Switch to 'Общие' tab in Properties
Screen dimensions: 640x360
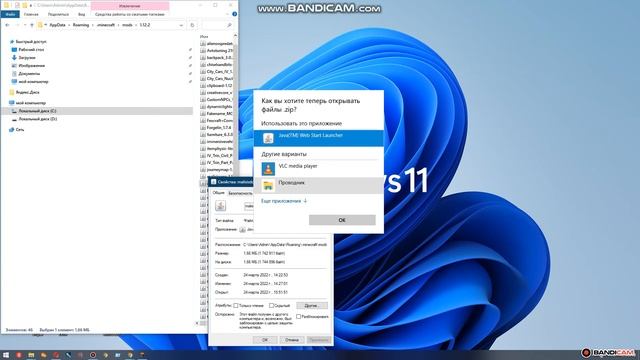(x=218, y=193)
